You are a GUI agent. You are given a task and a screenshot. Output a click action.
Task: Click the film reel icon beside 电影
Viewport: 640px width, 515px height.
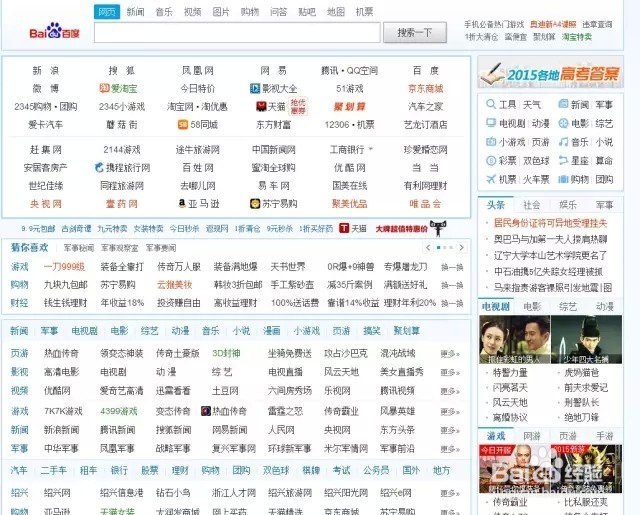click(563, 123)
